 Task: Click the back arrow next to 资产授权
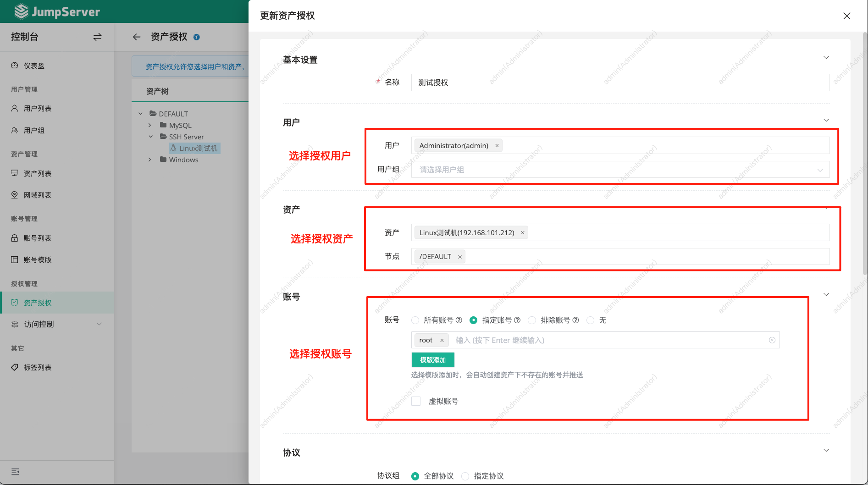(136, 37)
